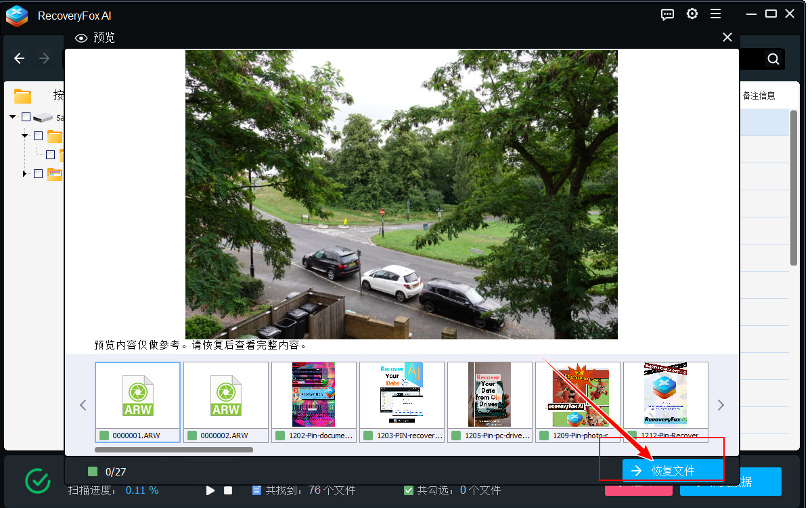This screenshot has height=508, width=812.
Task: Click the 恢复文件 recover files button
Action: click(673, 471)
